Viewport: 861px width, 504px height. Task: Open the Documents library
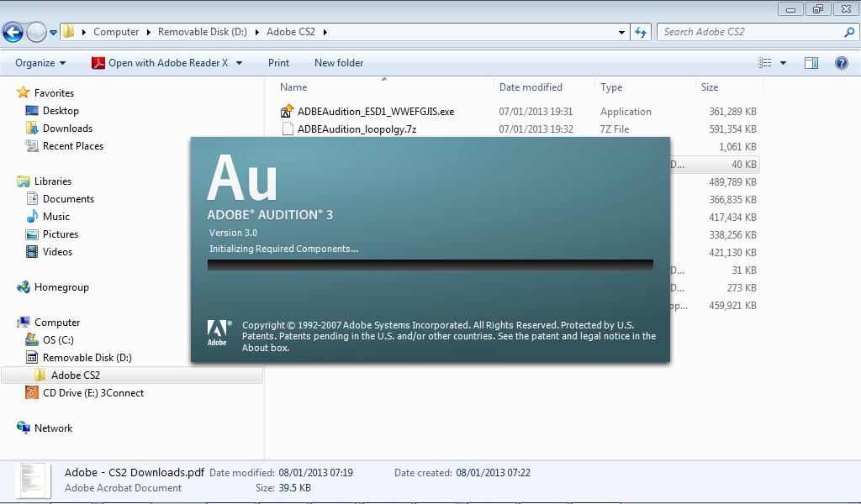click(68, 198)
